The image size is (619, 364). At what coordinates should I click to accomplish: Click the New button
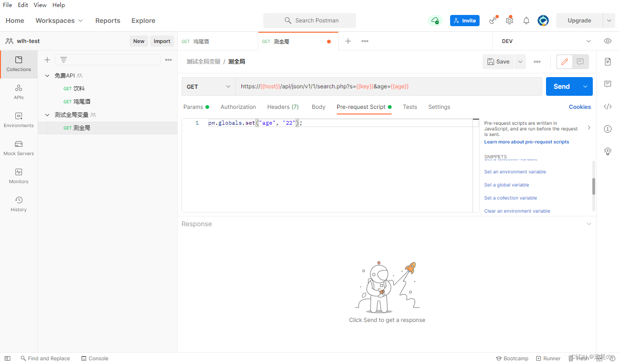[139, 41]
